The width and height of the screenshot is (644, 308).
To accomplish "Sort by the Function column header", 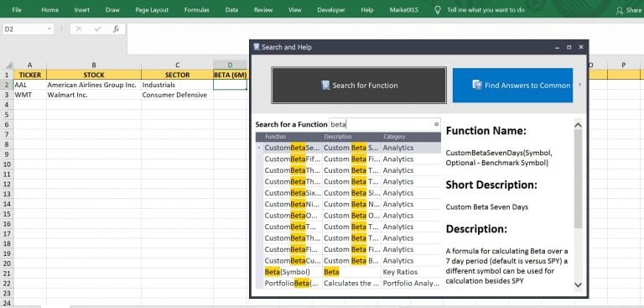I will click(293, 137).
